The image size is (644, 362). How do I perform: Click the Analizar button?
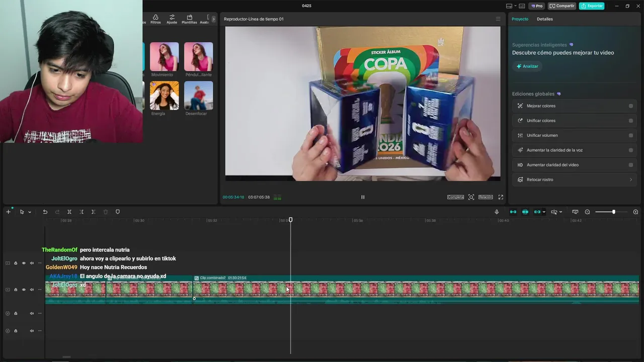point(527,66)
